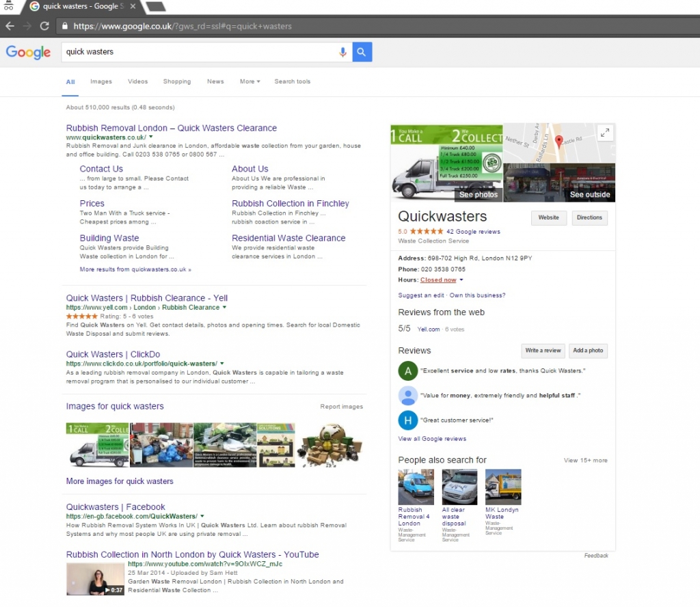700x607 pixels.
Task: Click the Directions button
Action: [x=589, y=218]
